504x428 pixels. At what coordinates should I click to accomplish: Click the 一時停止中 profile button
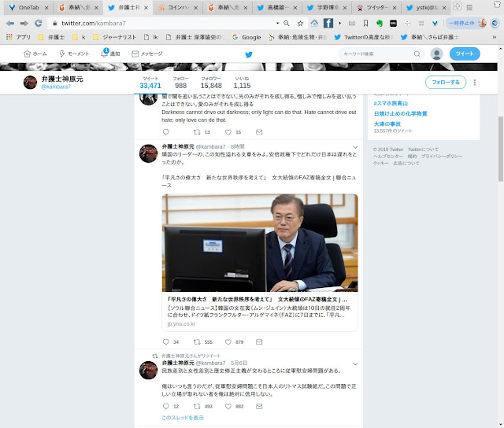pos(466,23)
